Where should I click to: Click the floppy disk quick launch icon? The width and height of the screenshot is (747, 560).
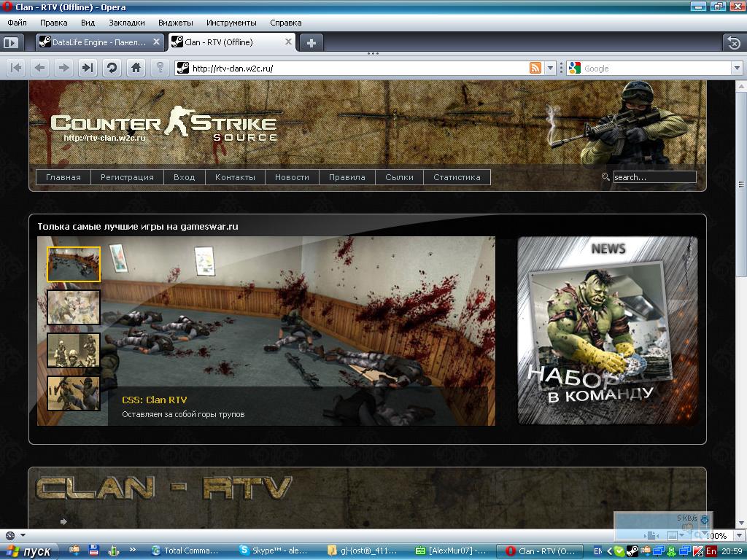[94, 551]
